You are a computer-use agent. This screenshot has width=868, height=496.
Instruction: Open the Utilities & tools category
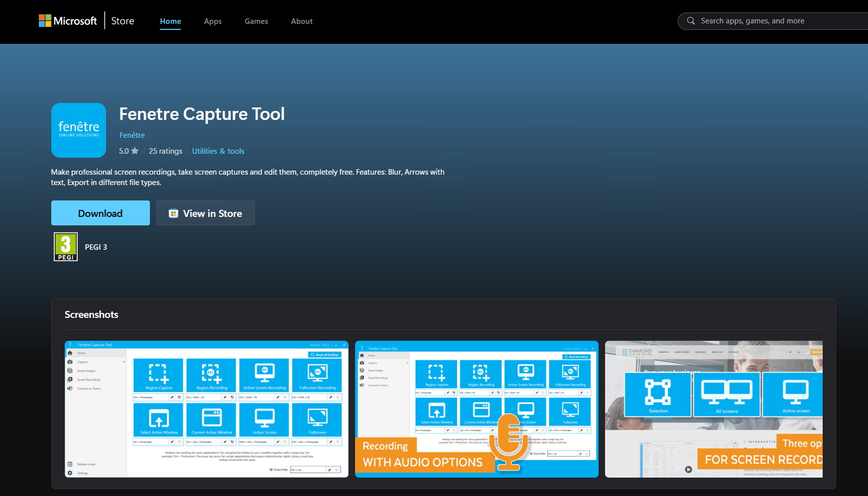tap(218, 151)
